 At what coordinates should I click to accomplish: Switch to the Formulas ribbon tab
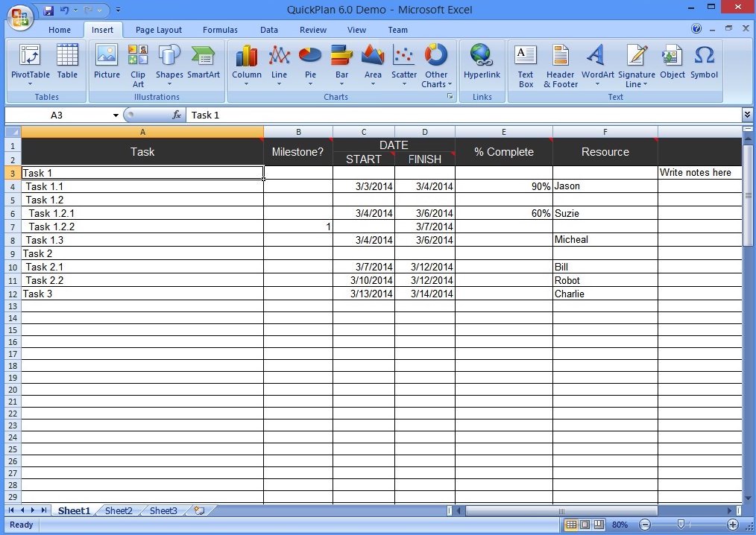[x=220, y=30]
